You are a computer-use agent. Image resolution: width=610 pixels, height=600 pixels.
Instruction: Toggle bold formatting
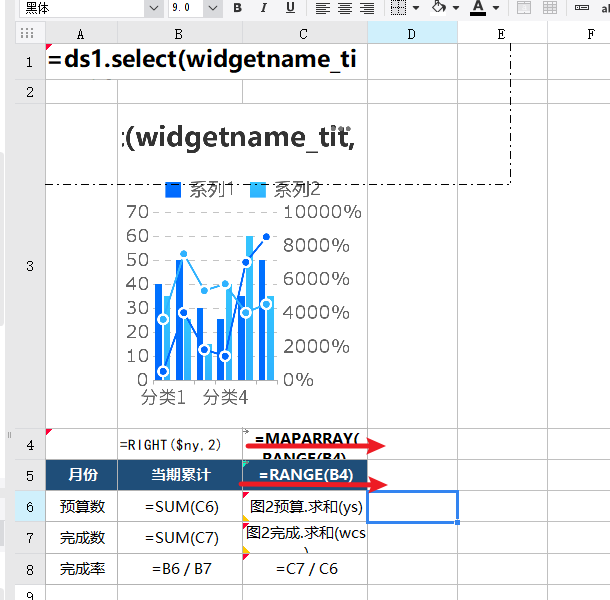click(237, 7)
